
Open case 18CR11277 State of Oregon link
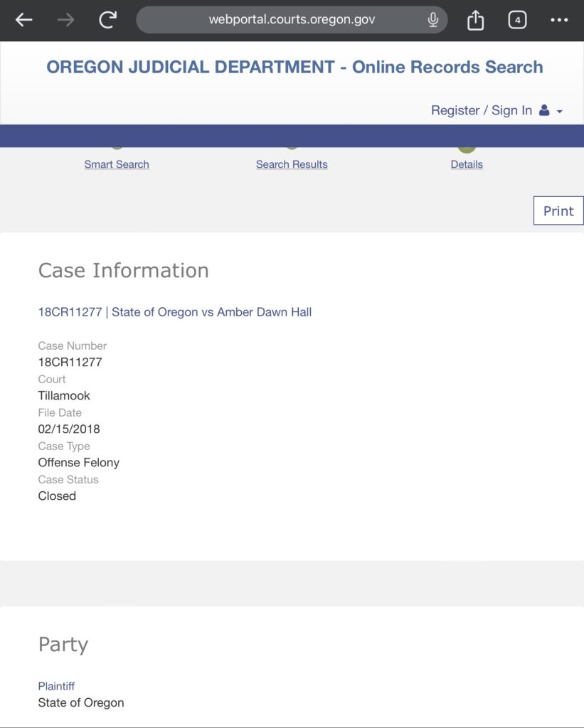point(175,312)
